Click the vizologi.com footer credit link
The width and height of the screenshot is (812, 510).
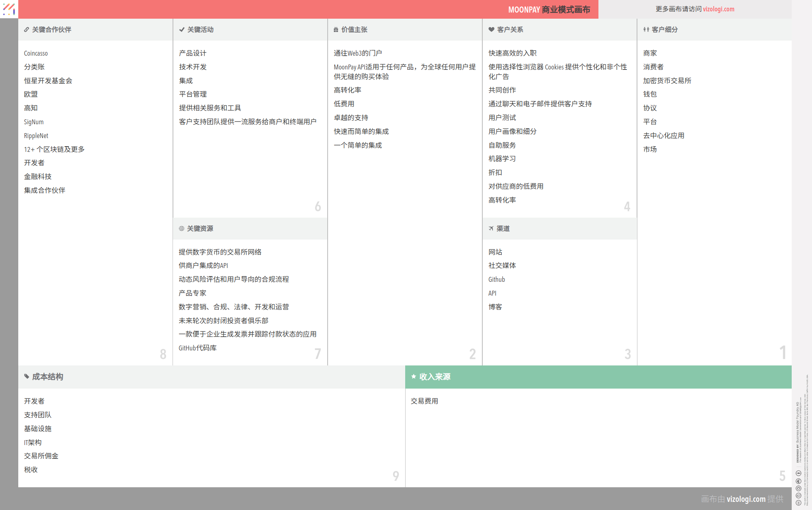pos(746,499)
